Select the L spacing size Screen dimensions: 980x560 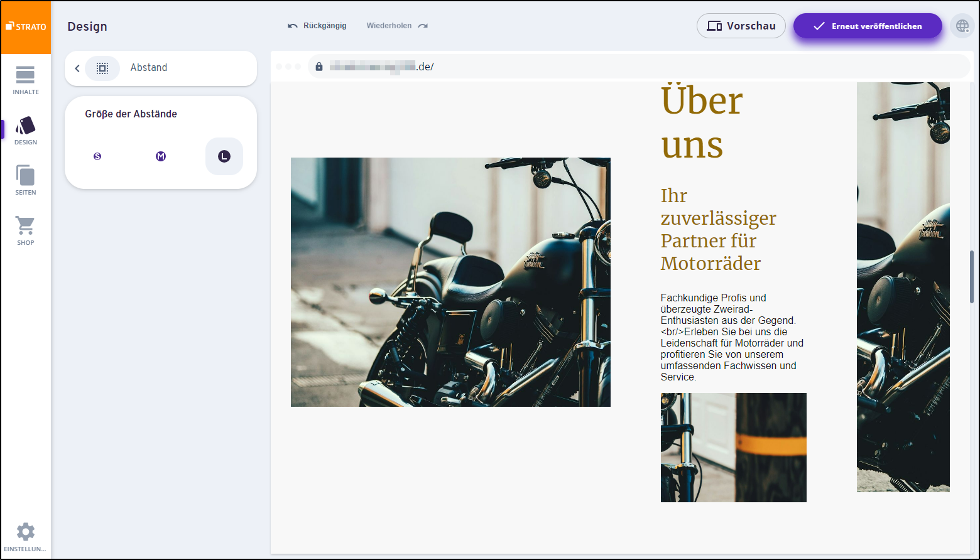pyautogui.click(x=224, y=156)
